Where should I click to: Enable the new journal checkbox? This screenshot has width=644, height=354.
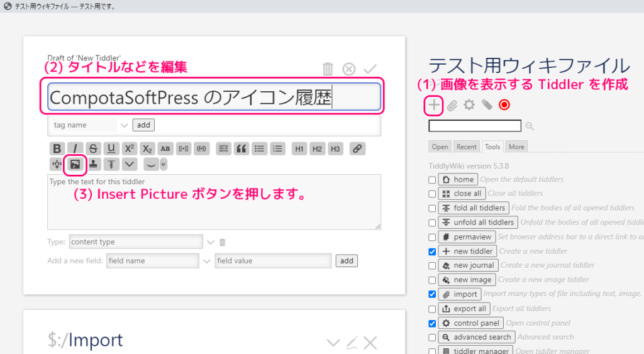(432, 266)
